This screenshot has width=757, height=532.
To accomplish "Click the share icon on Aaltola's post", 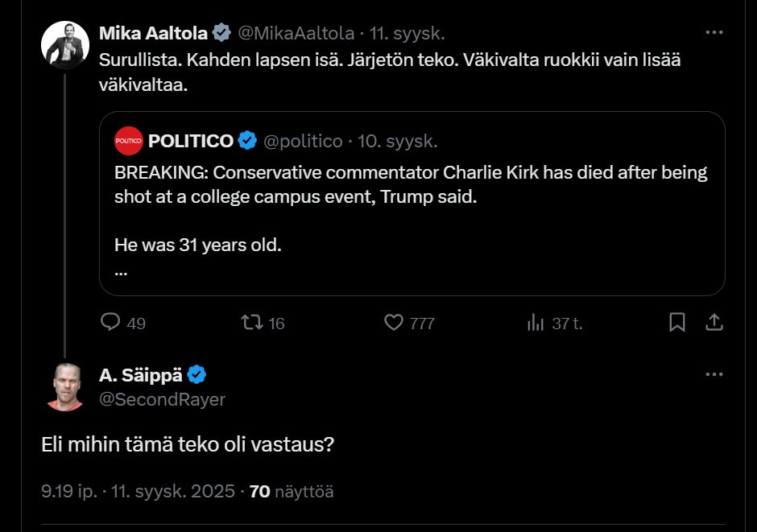I will click(x=714, y=323).
